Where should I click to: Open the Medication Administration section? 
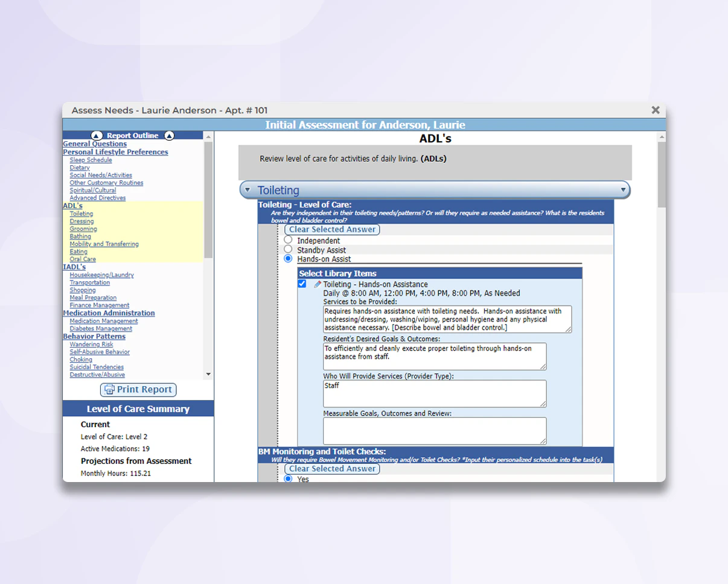(x=108, y=313)
